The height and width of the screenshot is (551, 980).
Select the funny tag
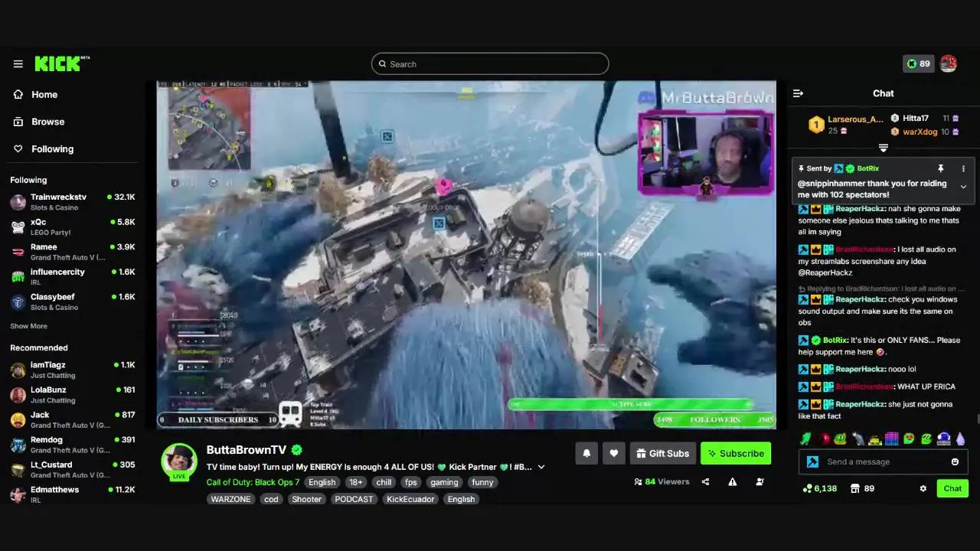pos(482,482)
